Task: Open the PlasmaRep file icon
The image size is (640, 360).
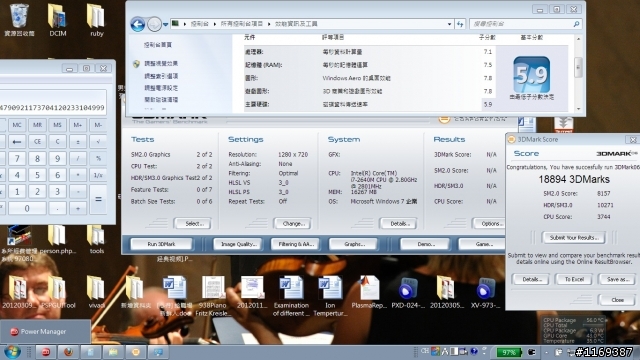Action: pos(369,292)
